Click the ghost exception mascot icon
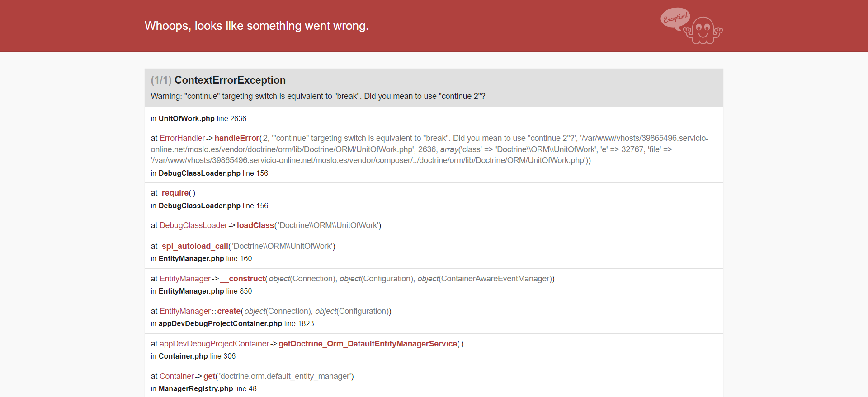This screenshot has width=868, height=397. click(703, 30)
